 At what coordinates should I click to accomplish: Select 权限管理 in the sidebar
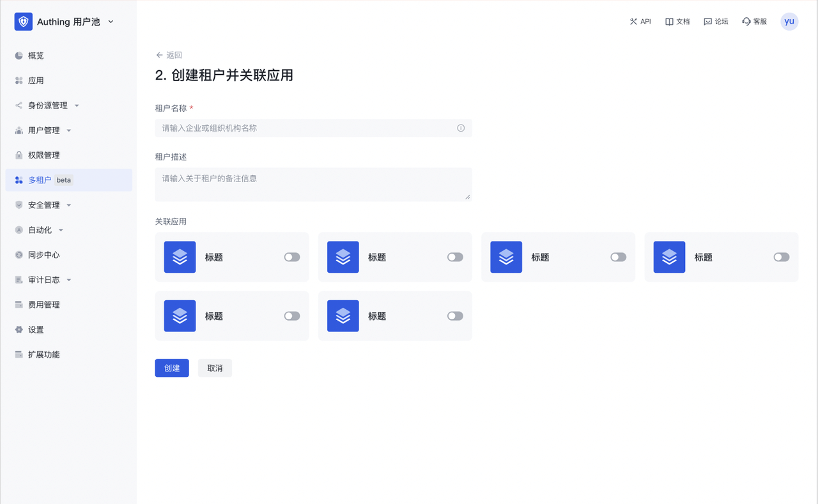tap(43, 155)
